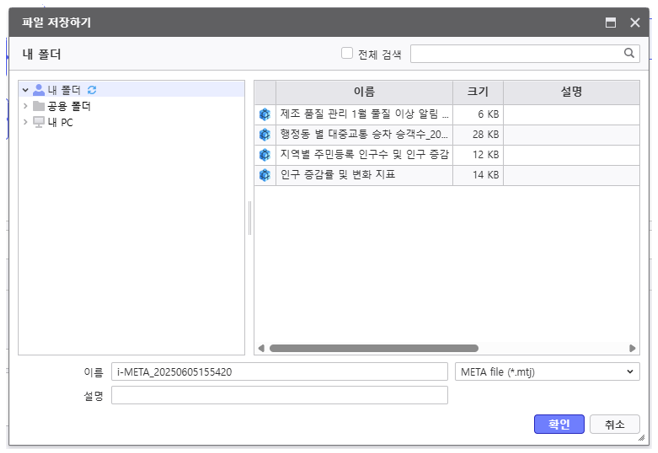The image size is (658, 453).
Task: Focus the 설명 input field
Action: pos(279,396)
